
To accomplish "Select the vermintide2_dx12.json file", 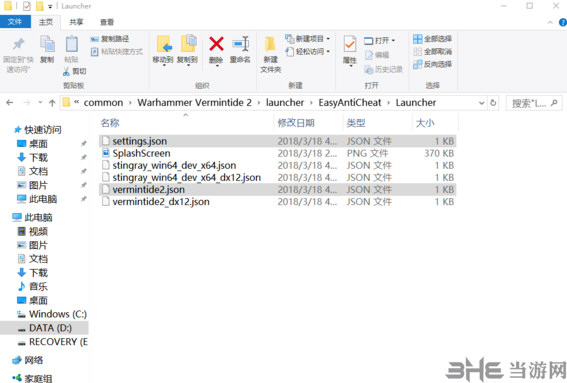I will pos(277,202).
